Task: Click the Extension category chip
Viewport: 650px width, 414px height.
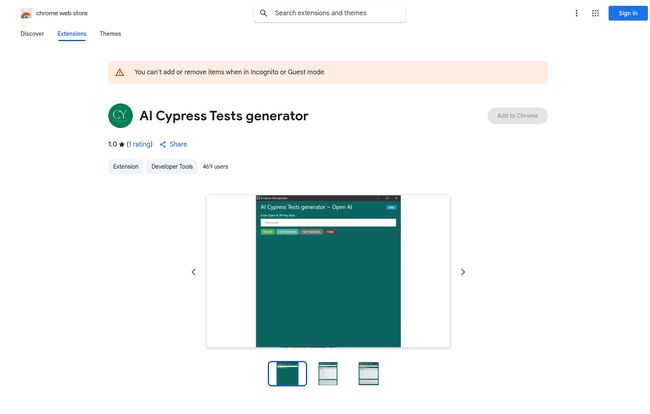Action: point(126,167)
